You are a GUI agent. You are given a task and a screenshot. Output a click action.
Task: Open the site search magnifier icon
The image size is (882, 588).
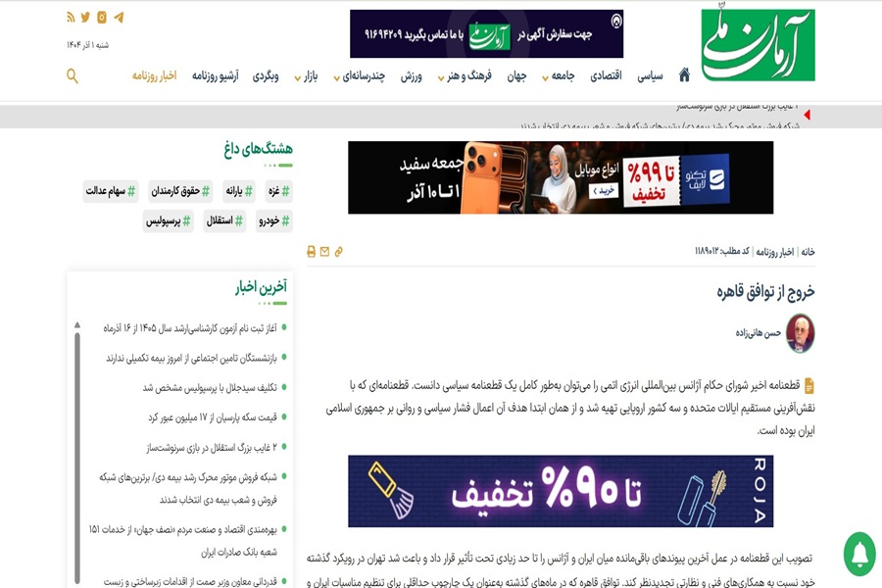pos(73,76)
